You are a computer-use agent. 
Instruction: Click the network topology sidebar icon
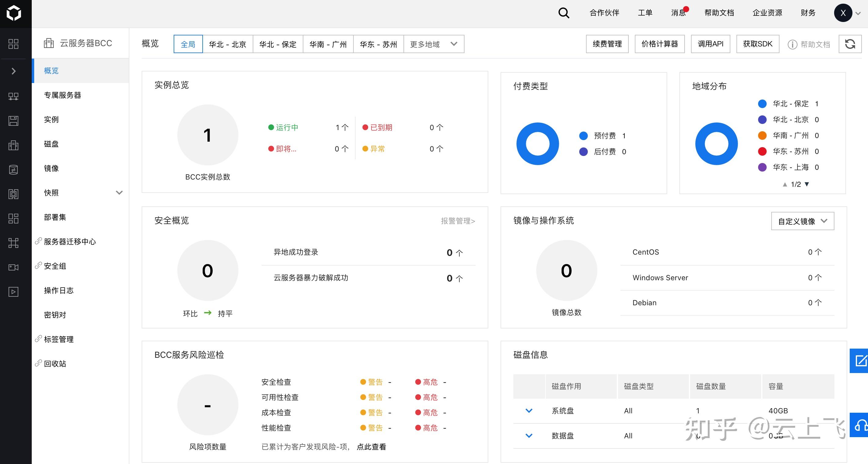[x=13, y=243]
